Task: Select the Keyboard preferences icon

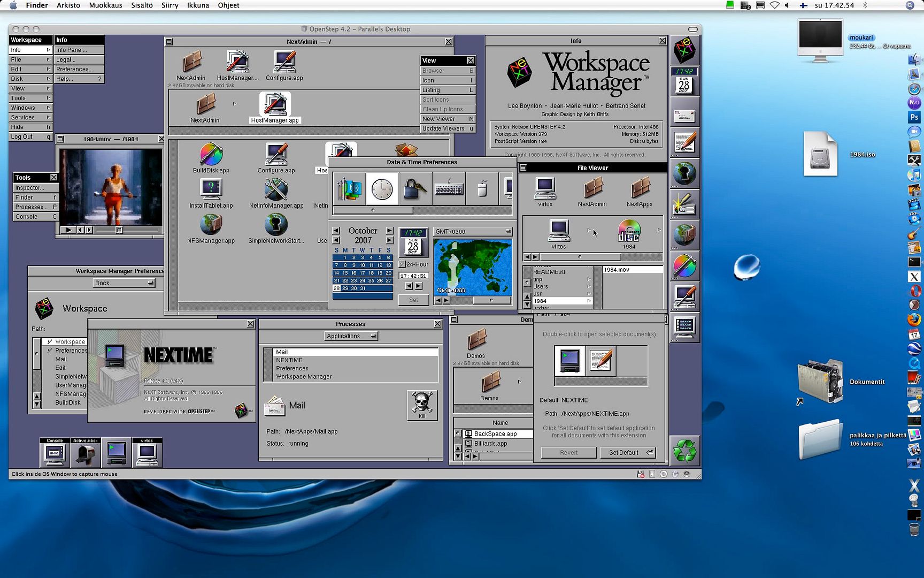Action: tap(448, 188)
